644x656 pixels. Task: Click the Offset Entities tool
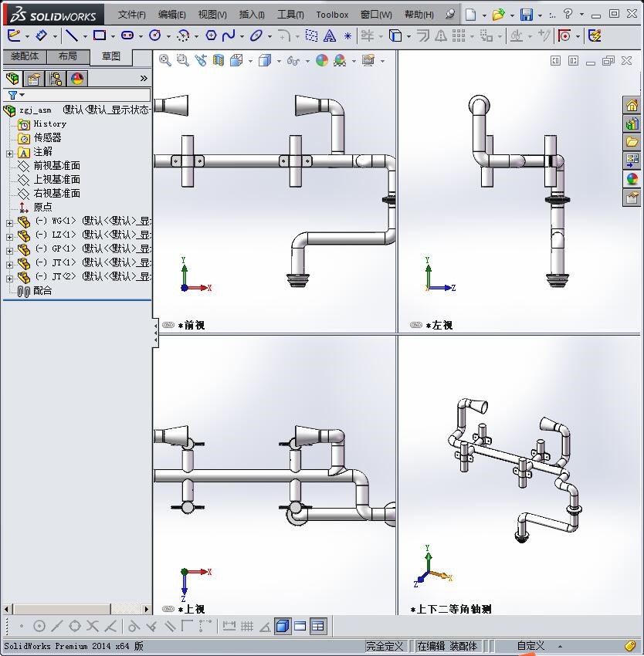(x=423, y=36)
